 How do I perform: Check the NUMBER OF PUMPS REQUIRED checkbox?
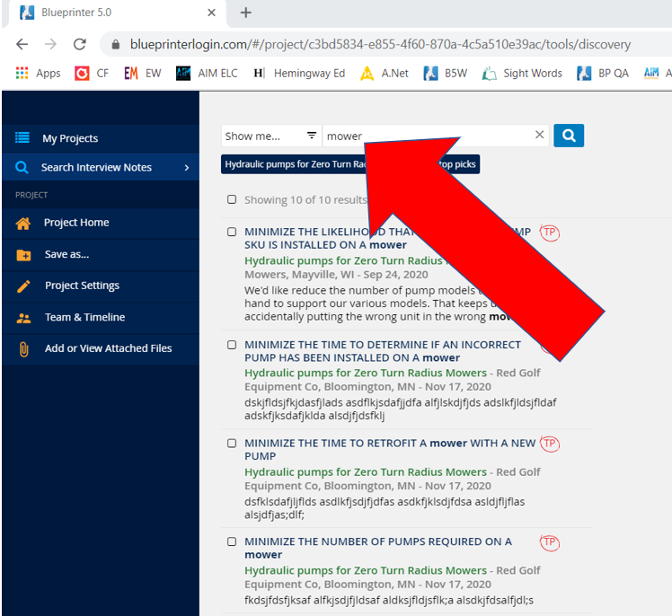tap(232, 541)
